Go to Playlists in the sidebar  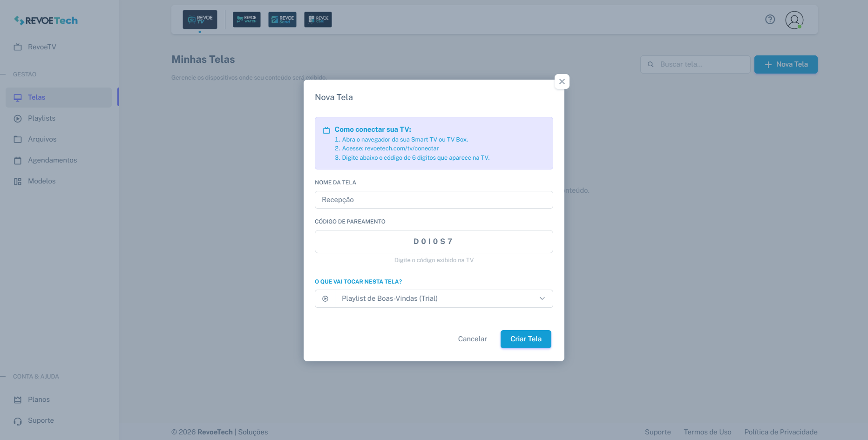tap(41, 118)
